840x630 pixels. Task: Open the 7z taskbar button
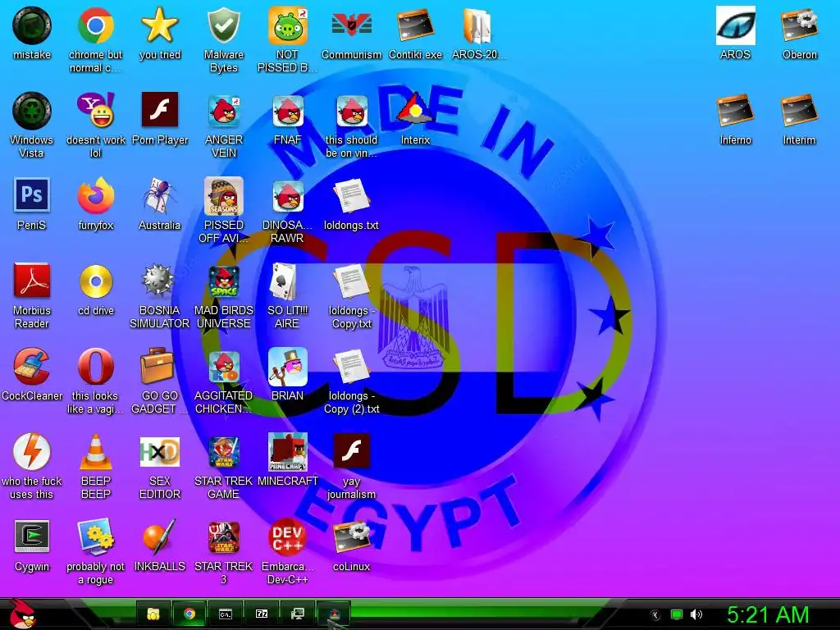click(x=262, y=614)
